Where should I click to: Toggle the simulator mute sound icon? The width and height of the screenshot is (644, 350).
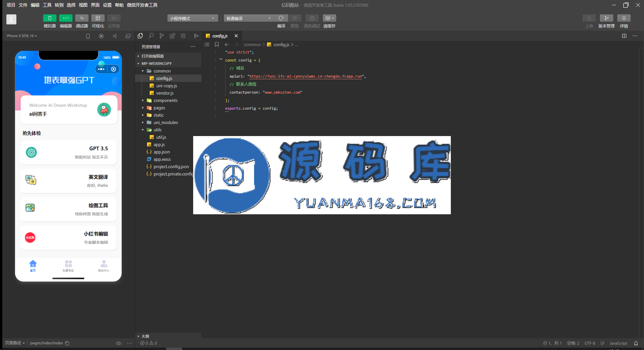(115, 36)
